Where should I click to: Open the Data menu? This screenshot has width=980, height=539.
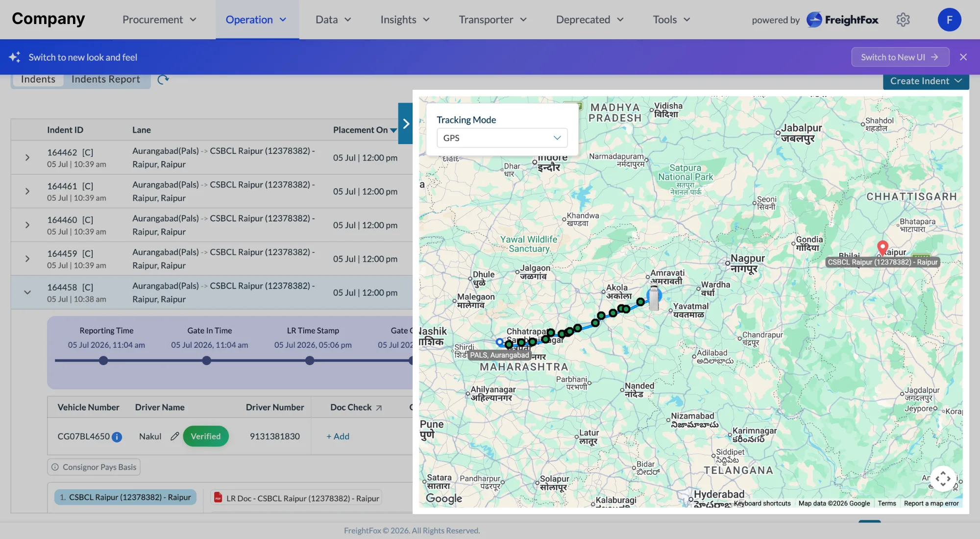(x=334, y=20)
